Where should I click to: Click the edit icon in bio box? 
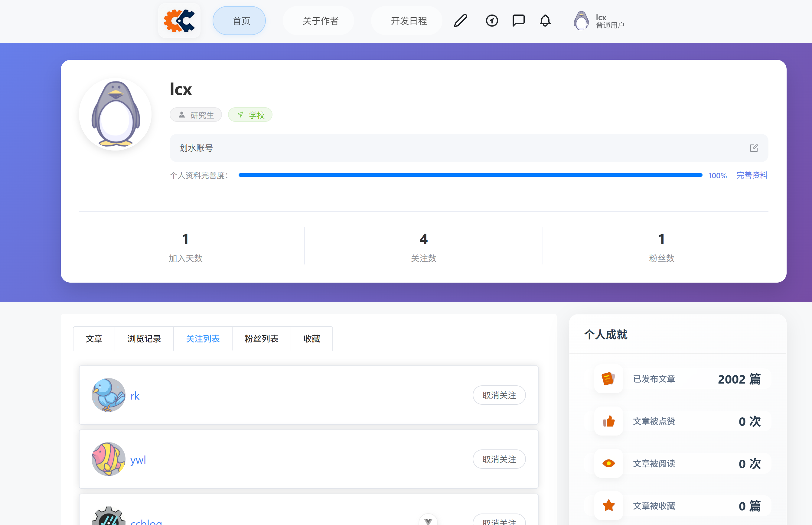coord(754,148)
